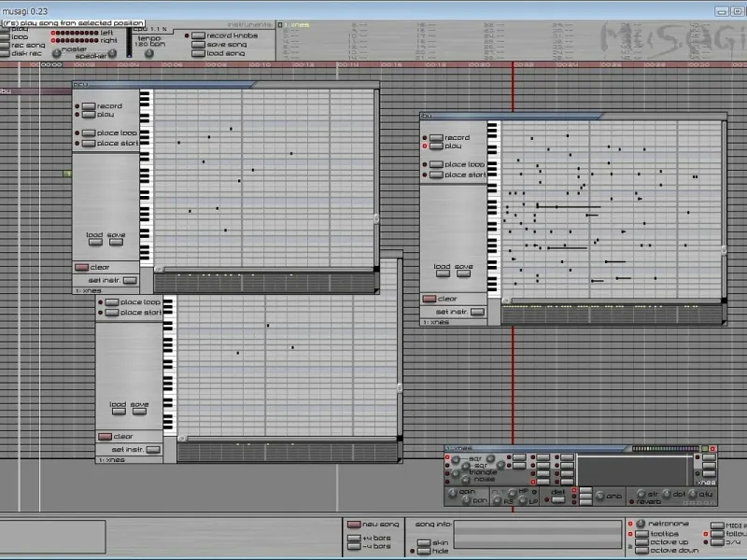Toggle the follow button
The image size is (747, 560).
point(717,534)
